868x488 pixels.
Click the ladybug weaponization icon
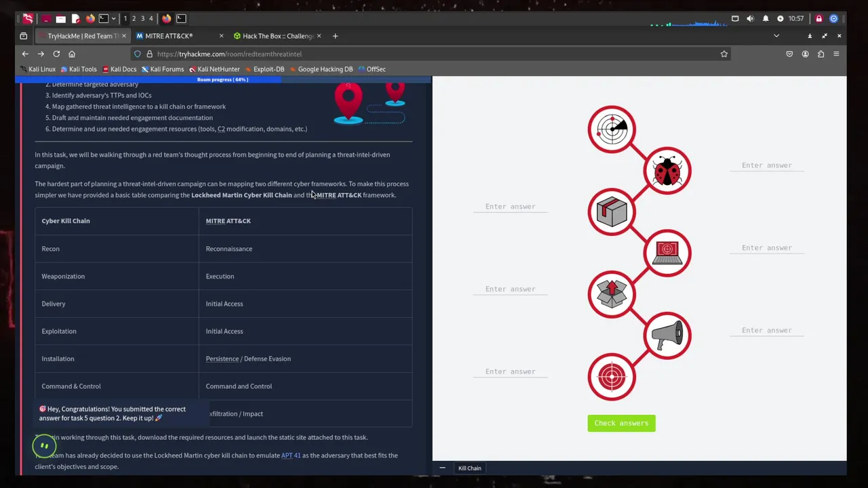click(667, 171)
